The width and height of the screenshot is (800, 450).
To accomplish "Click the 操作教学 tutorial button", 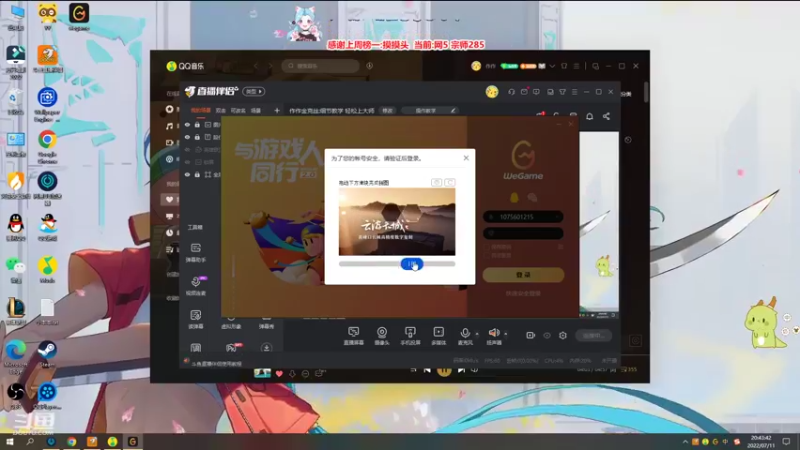I will coord(431,111).
